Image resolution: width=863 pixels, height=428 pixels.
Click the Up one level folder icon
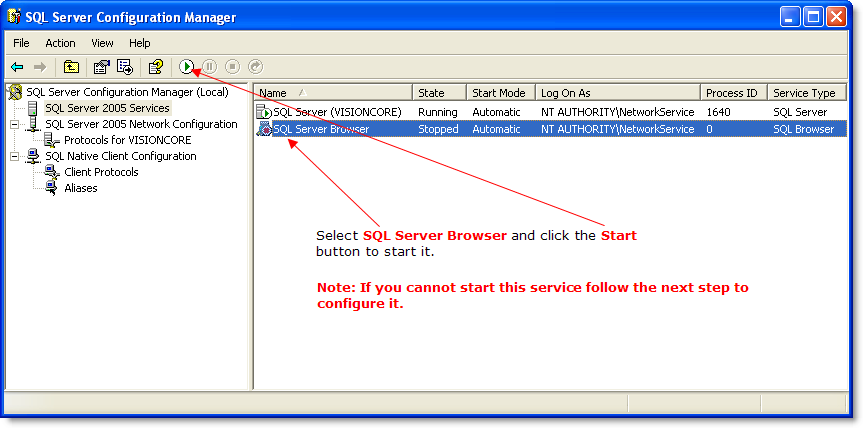(71, 67)
